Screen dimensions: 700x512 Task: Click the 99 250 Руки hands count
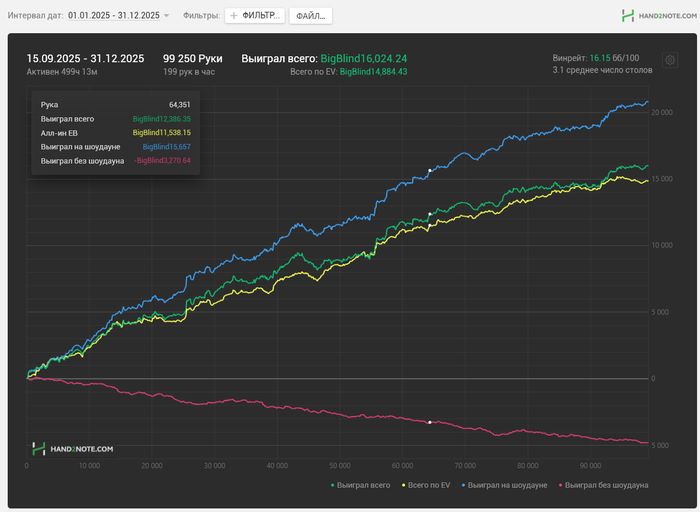[x=192, y=58]
